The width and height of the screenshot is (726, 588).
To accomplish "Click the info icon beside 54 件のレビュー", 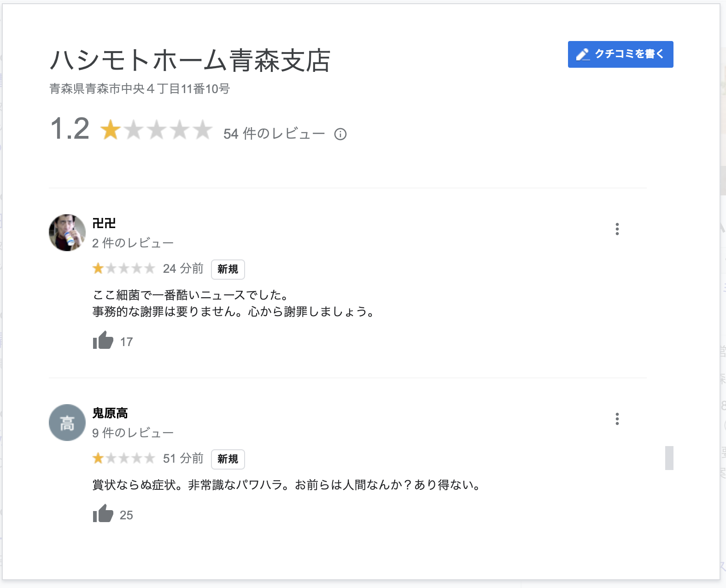I will click(340, 134).
